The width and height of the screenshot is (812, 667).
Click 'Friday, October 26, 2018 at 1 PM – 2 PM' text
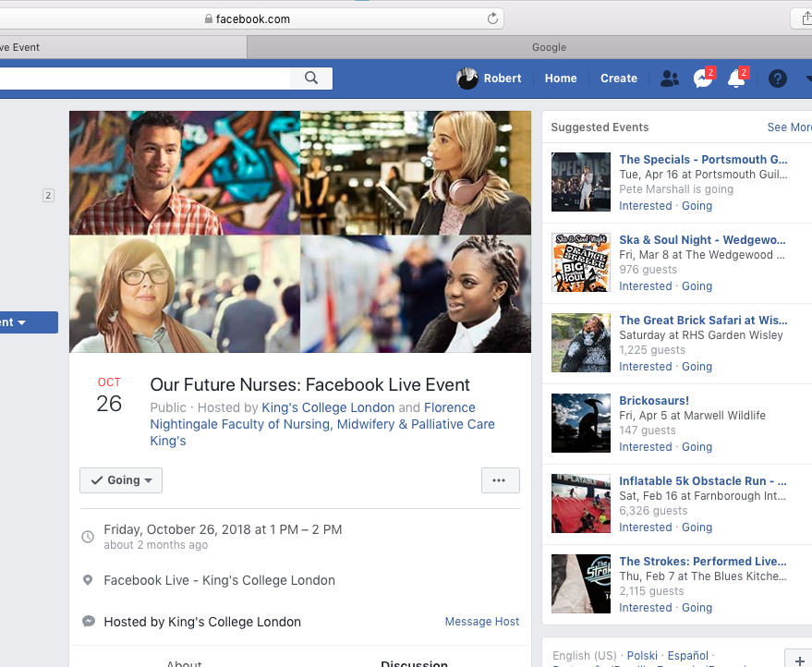coord(223,529)
